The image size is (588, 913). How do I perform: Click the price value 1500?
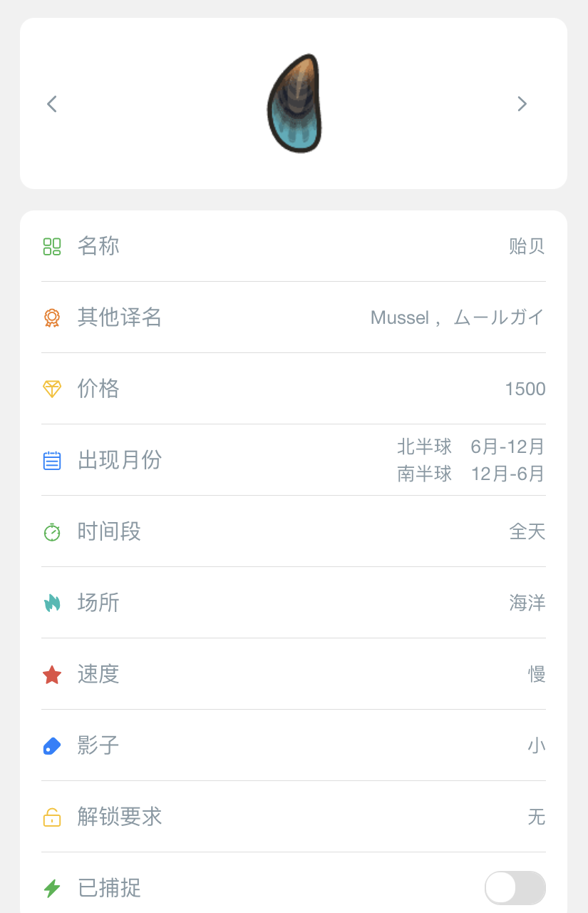point(525,389)
